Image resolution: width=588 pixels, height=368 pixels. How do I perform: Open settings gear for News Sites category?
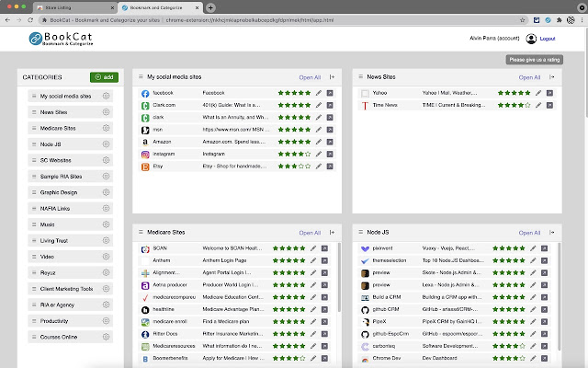coord(107,112)
